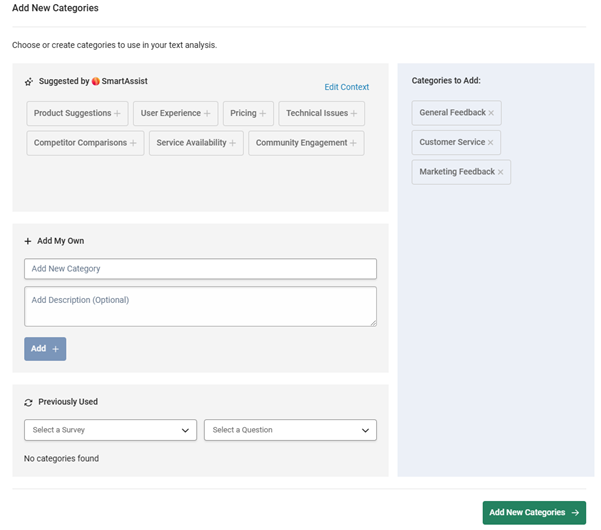Open the Edit Context link
Screen dimensions: 601x530
(346, 87)
